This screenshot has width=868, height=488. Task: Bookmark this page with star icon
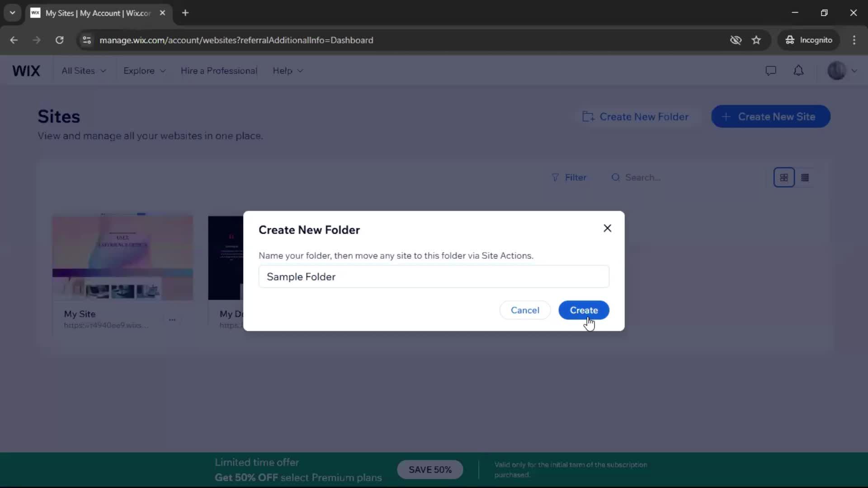[x=756, y=40]
